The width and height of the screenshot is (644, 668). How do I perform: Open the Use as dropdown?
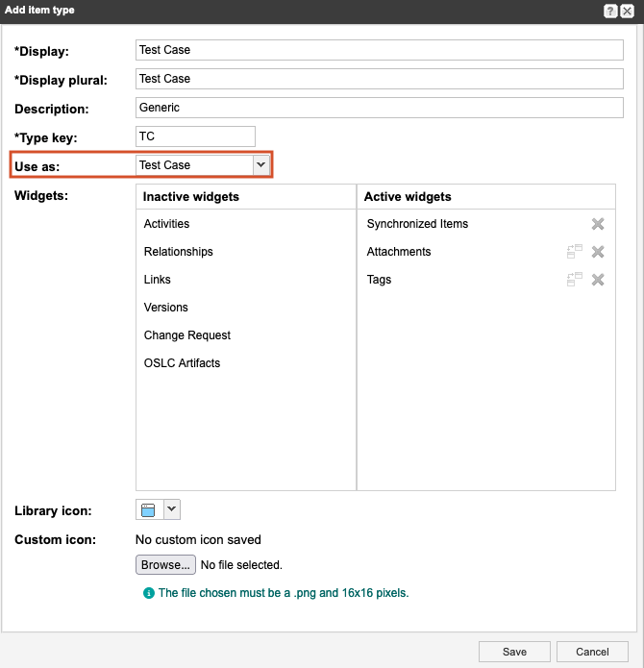pyautogui.click(x=260, y=165)
